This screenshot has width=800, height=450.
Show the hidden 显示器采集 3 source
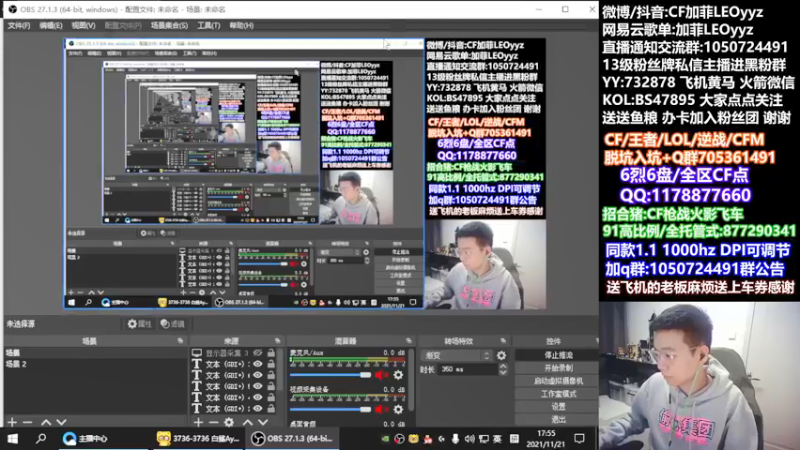coord(258,353)
